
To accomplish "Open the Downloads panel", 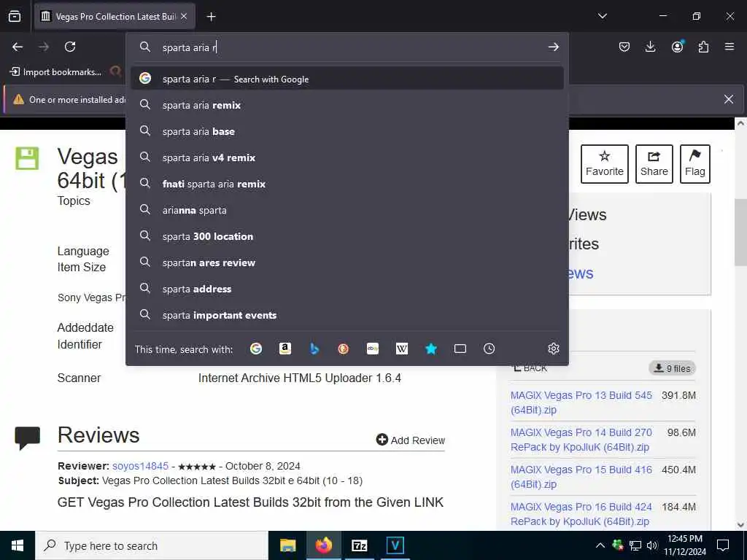I will pos(650,47).
